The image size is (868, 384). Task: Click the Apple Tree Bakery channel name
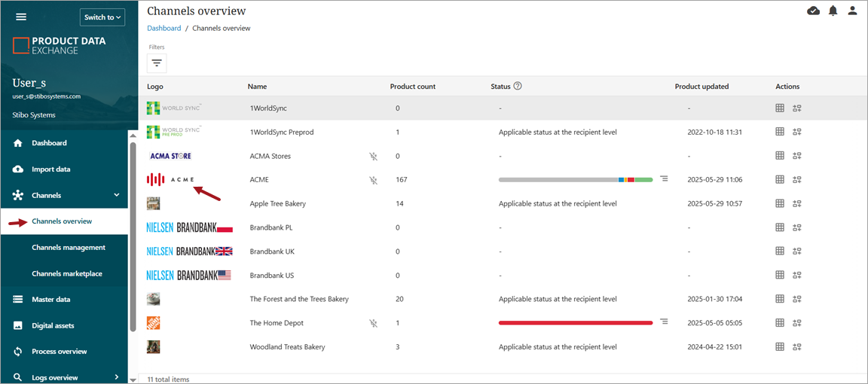[277, 204]
